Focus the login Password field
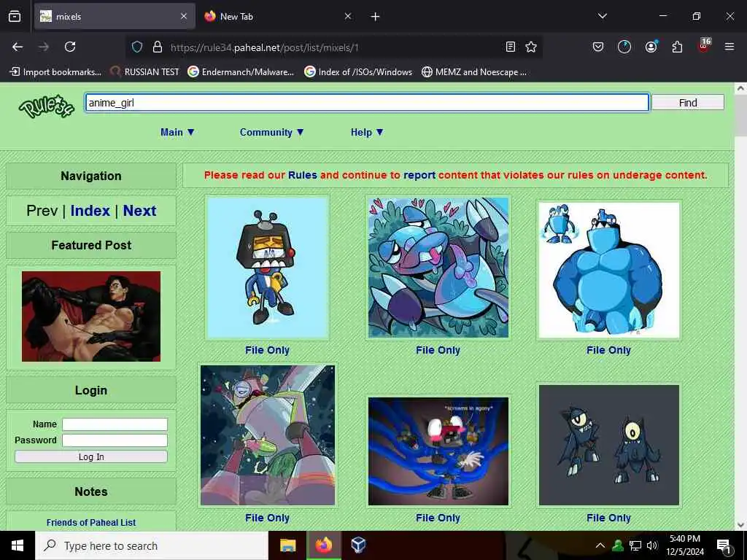Image resolution: width=747 pixels, height=560 pixels. pyautogui.click(x=115, y=440)
